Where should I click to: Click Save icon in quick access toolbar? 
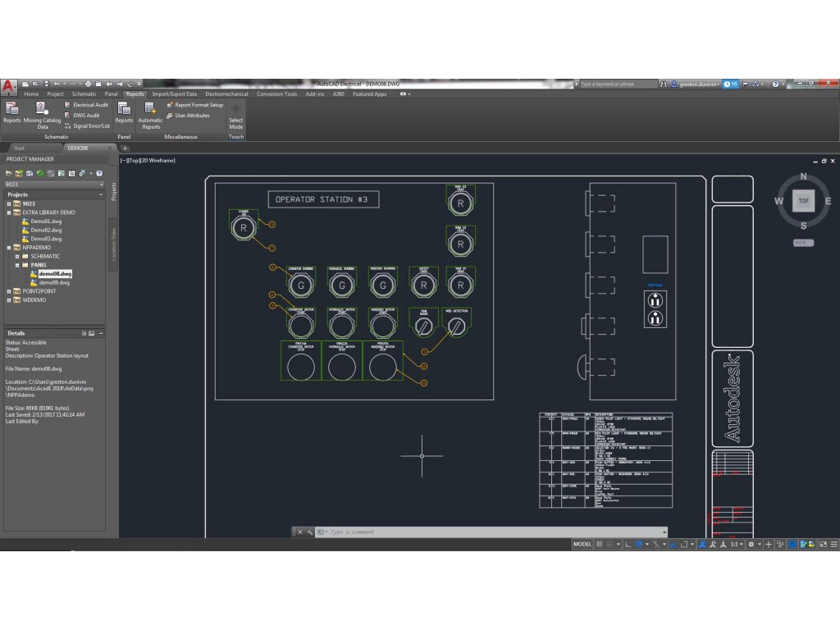click(46, 84)
